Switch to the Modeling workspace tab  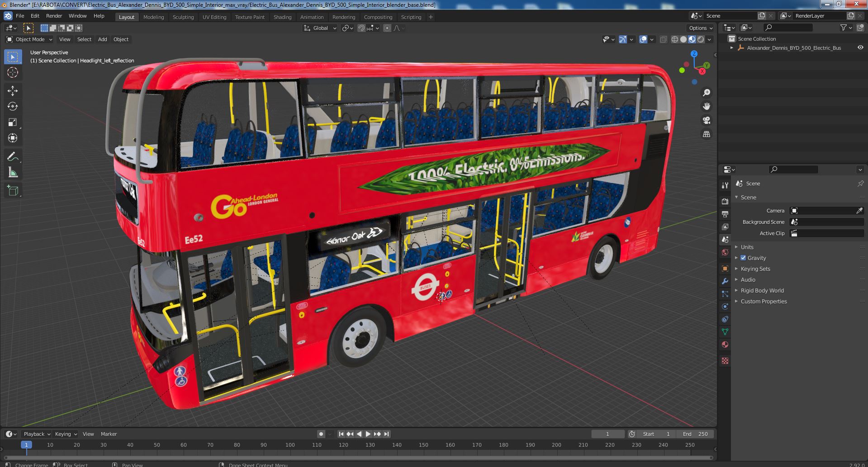153,17
